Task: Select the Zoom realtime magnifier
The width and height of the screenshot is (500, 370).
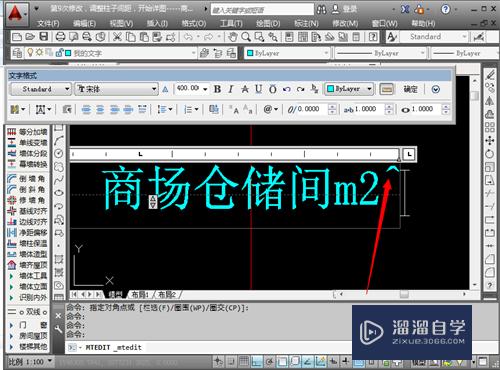Action: coord(246,37)
